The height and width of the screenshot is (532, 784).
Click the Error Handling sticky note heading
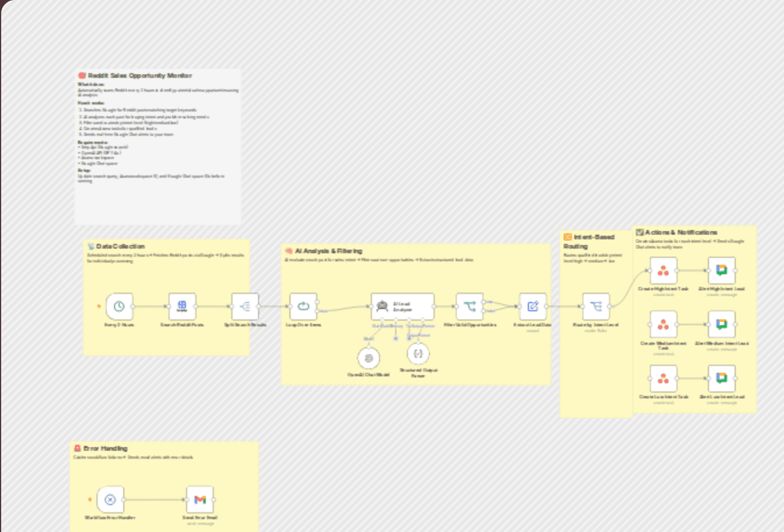click(x=105, y=448)
